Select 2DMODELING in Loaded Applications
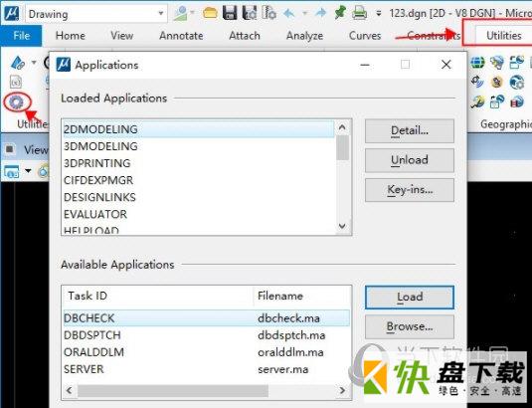 [x=199, y=129]
